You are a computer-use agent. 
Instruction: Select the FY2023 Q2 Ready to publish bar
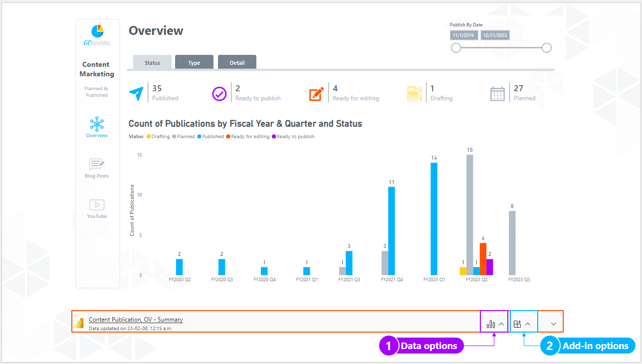[490, 267]
